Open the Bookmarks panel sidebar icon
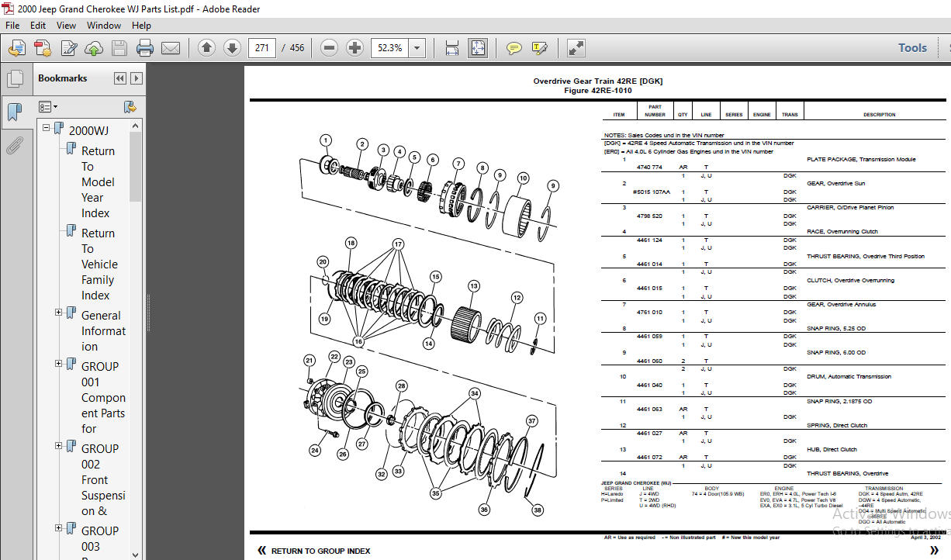The width and height of the screenshot is (951, 560). pyautogui.click(x=15, y=112)
